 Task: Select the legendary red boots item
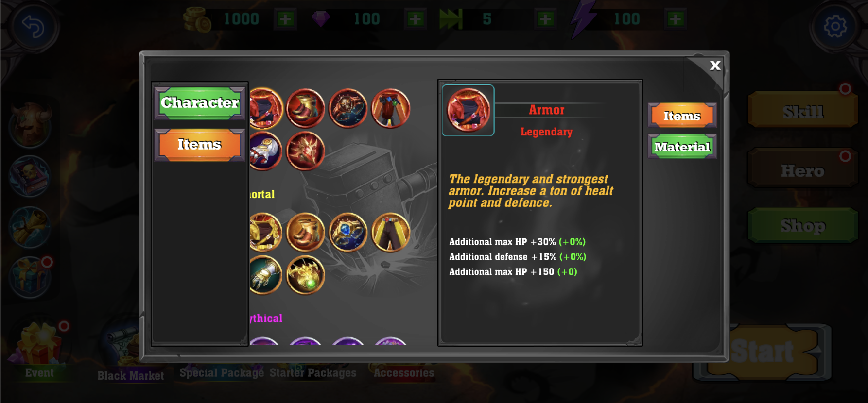click(x=305, y=108)
